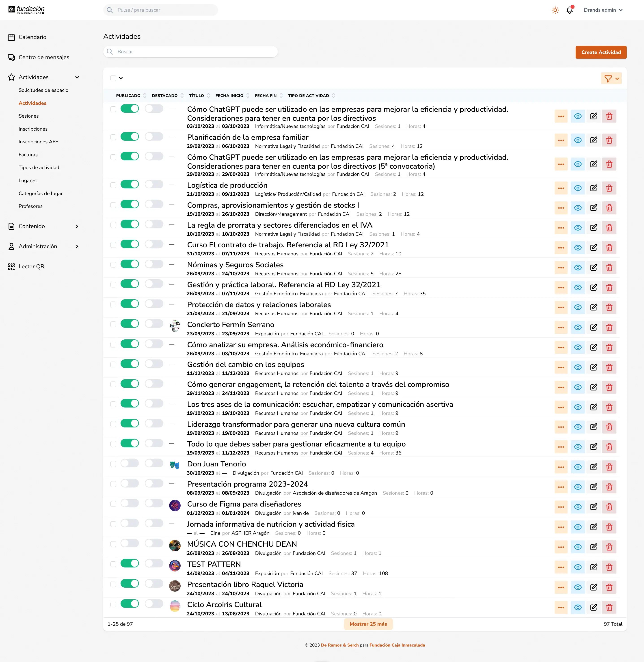Click the Buscar activities search field
The width and height of the screenshot is (644, 662).
190,52
